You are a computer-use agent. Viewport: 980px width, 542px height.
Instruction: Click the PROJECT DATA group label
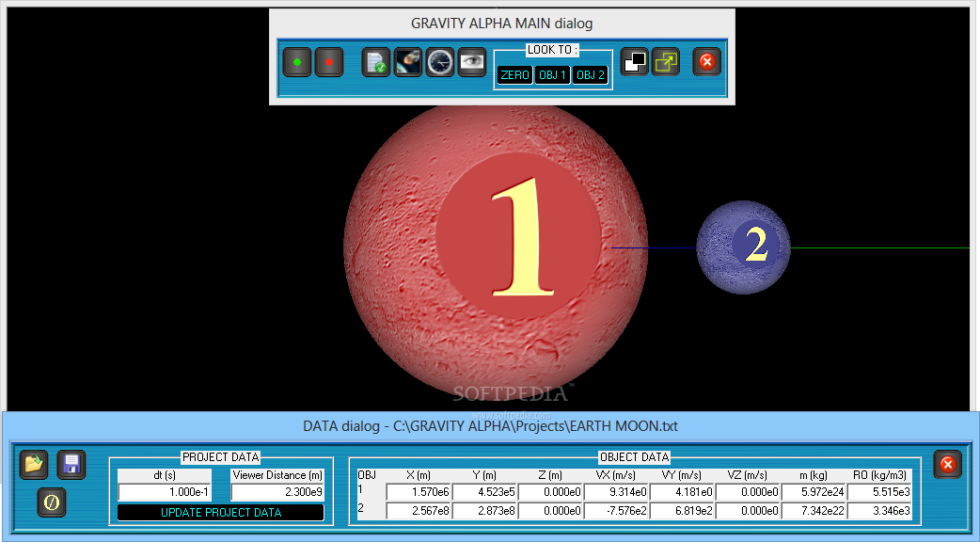tap(221, 457)
